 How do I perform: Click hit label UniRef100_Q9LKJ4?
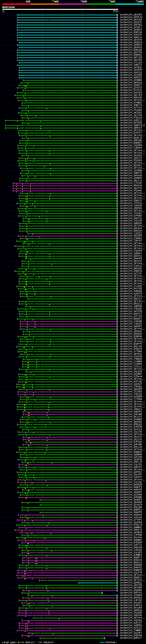pos(131,180)
